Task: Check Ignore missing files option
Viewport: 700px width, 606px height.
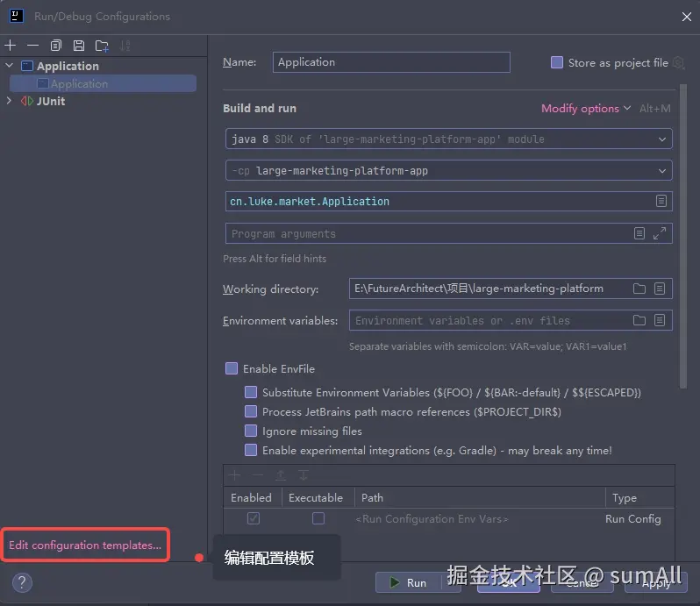Action: tap(251, 431)
